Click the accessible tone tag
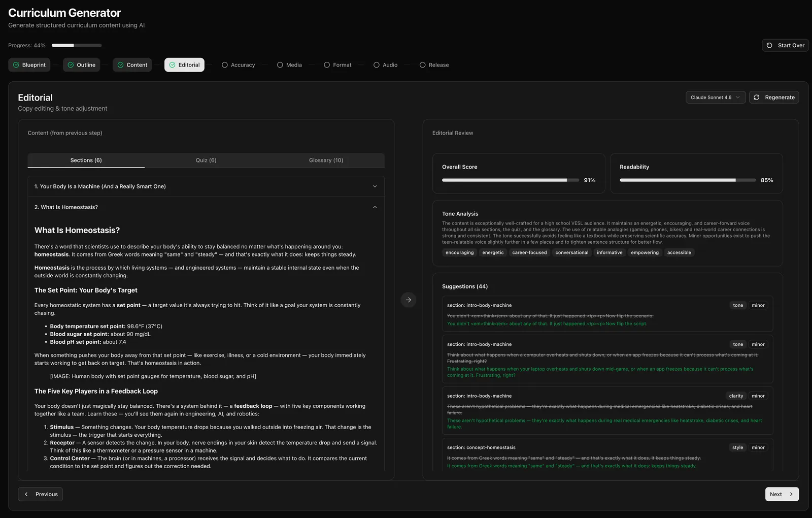 679,252
